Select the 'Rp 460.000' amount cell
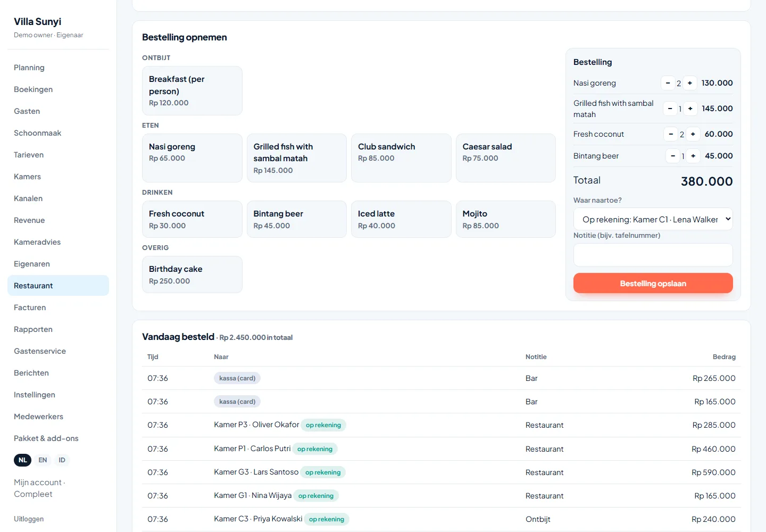Screen dimensions: 766x532 click(x=713, y=449)
